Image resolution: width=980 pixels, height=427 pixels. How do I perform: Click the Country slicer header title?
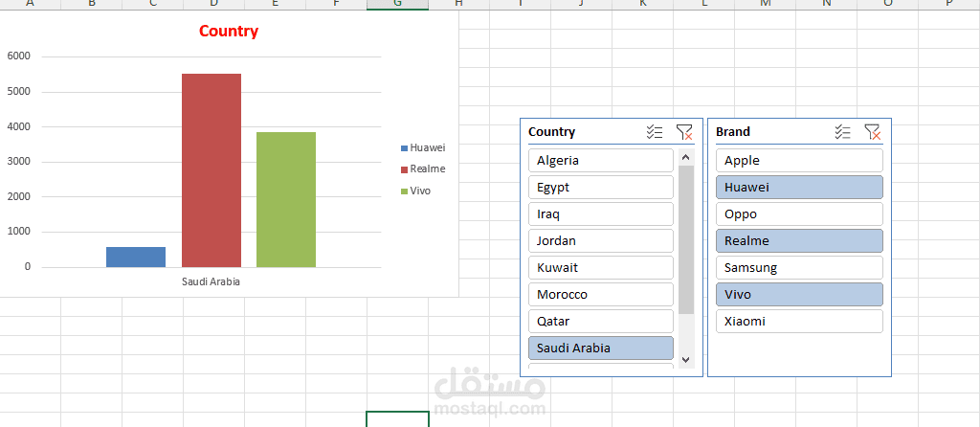coord(552,132)
